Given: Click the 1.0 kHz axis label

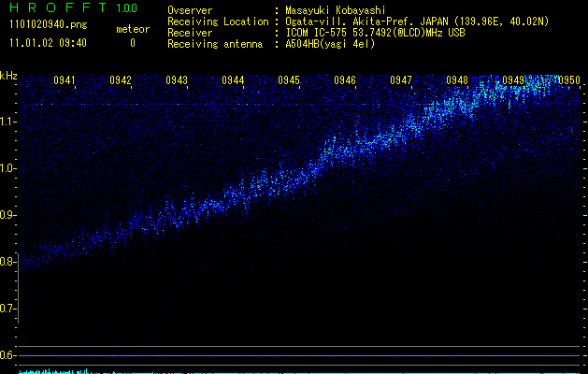Looking at the screenshot, I should (7, 168).
